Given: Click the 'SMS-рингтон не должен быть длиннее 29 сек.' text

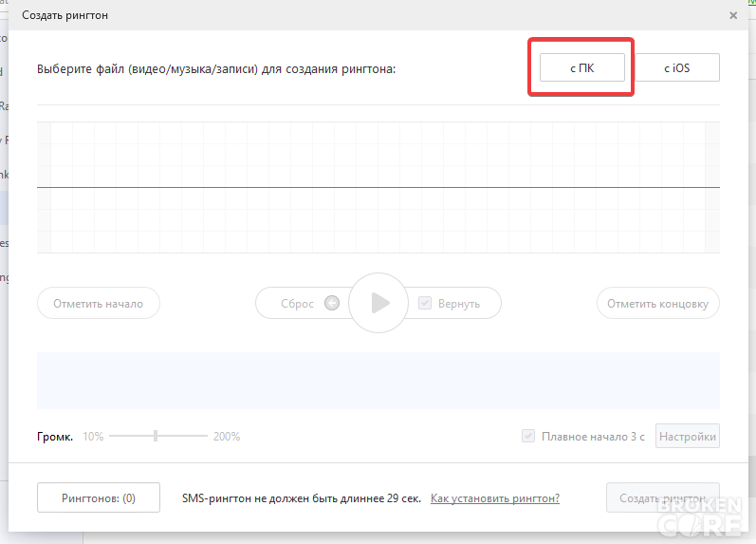Looking at the screenshot, I should click(x=302, y=498).
